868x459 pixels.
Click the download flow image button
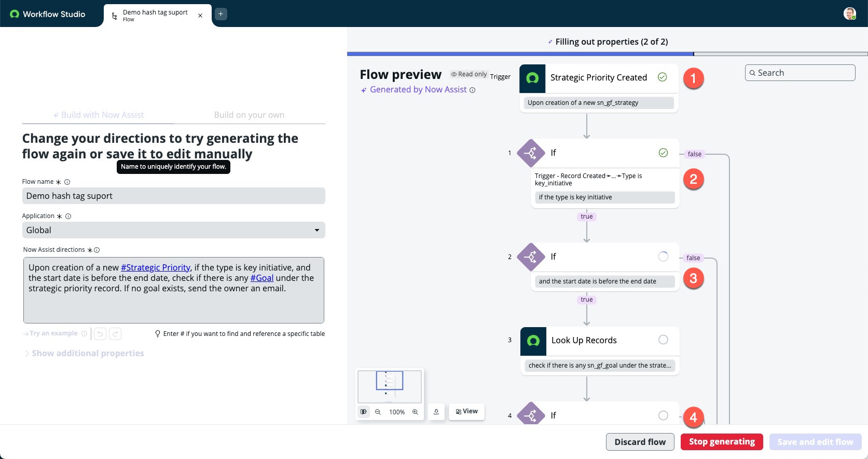(436, 412)
